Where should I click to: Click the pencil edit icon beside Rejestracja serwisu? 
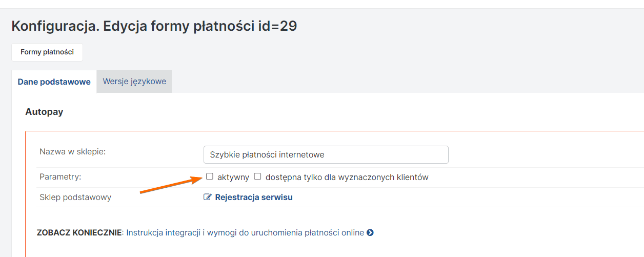point(208,197)
